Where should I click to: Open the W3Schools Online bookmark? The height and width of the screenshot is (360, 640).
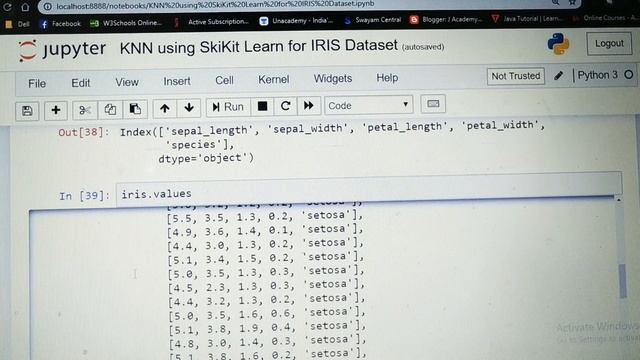(x=126, y=23)
